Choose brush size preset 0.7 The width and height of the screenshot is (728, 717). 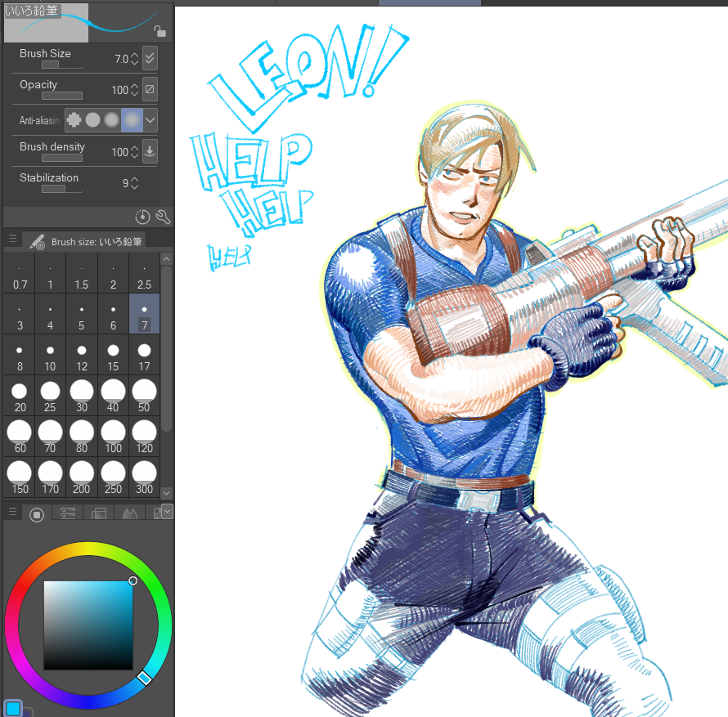(20, 274)
